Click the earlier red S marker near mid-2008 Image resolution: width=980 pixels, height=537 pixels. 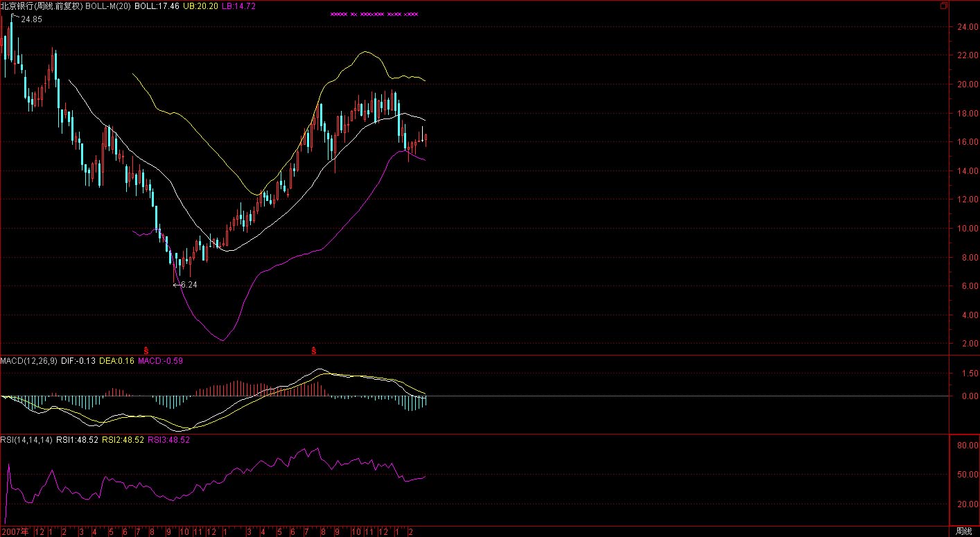click(146, 351)
